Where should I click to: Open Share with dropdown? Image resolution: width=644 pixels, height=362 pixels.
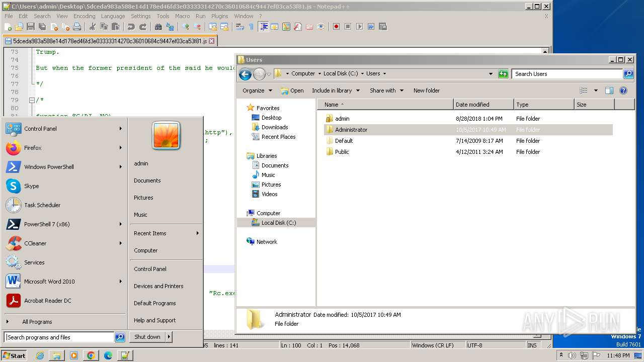(386, 90)
